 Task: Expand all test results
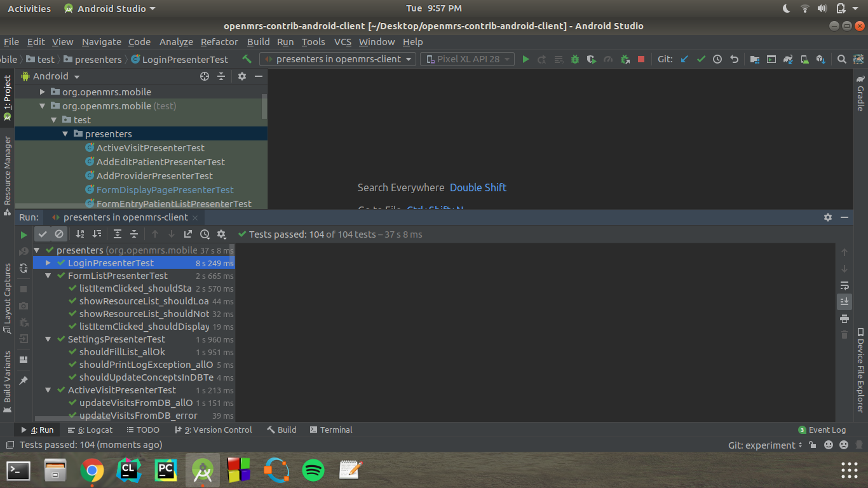click(118, 234)
